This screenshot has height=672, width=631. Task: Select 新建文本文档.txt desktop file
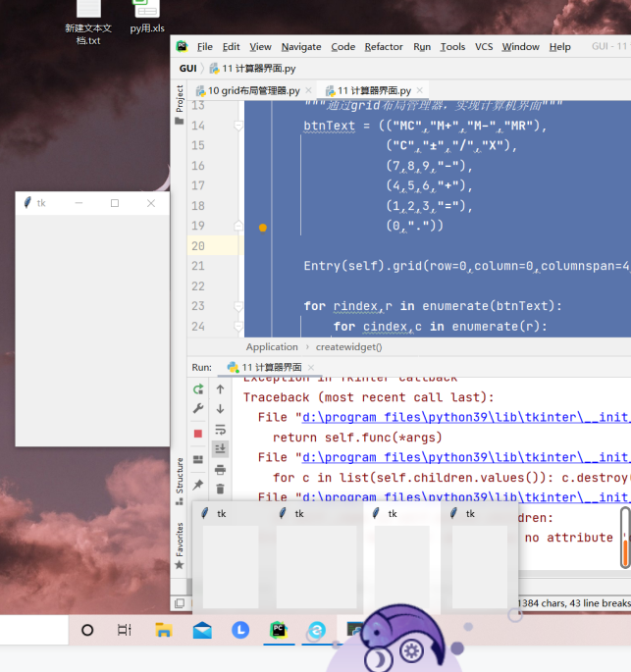(88, 23)
